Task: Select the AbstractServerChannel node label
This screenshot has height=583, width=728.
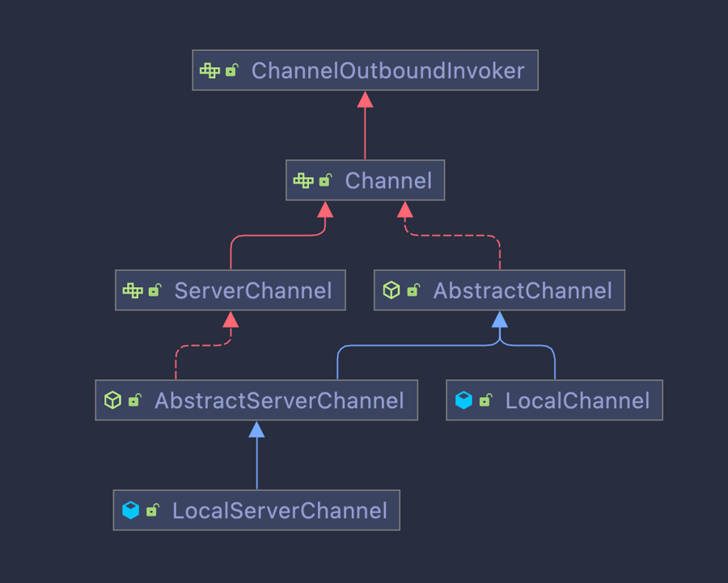Action: [279, 401]
